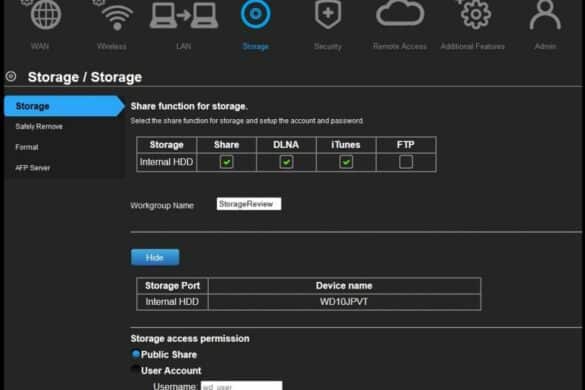Open the Admin person icon

(545, 15)
